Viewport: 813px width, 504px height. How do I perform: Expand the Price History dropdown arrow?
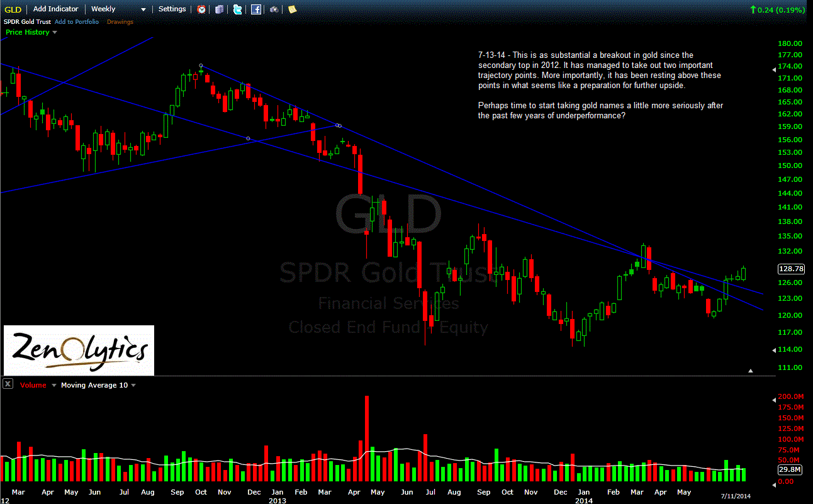[x=55, y=32]
